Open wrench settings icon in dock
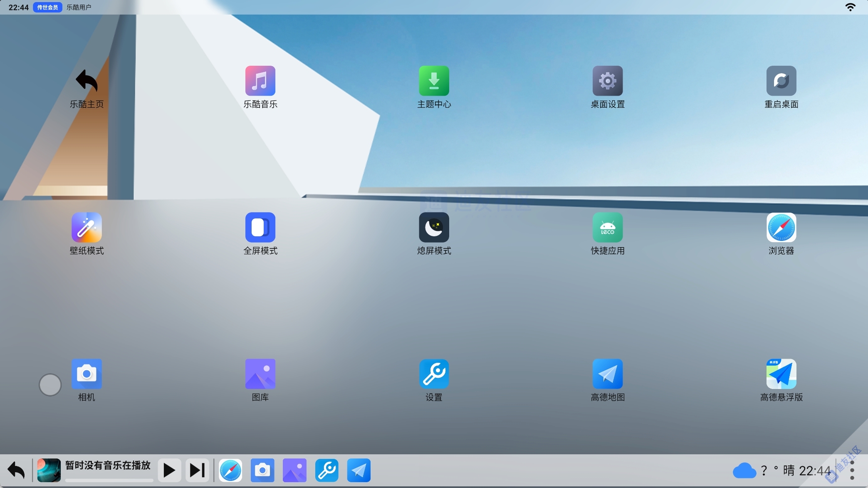 click(x=326, y=471)
